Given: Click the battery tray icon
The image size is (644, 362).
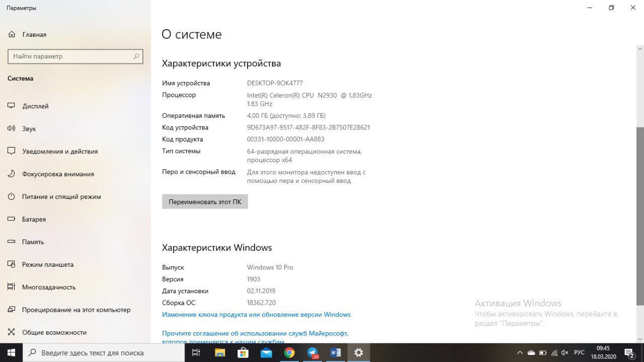Looking at the screenshot, I should click(543, 352).
